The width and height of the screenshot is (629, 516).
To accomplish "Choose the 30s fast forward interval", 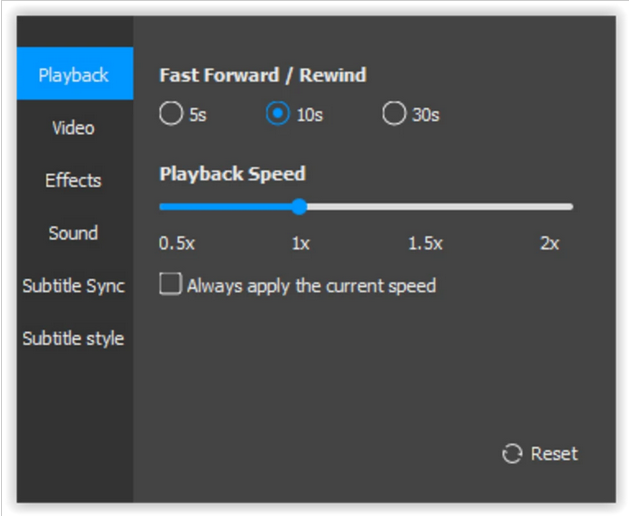I will (x=394, y=114).
